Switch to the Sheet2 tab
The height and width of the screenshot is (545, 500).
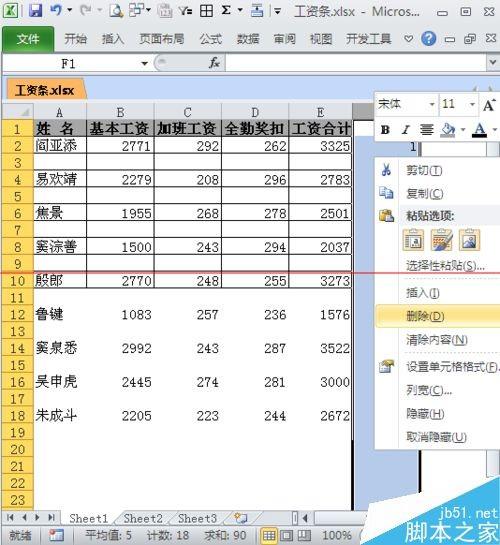pyautogui.click(x=143, y=518)
